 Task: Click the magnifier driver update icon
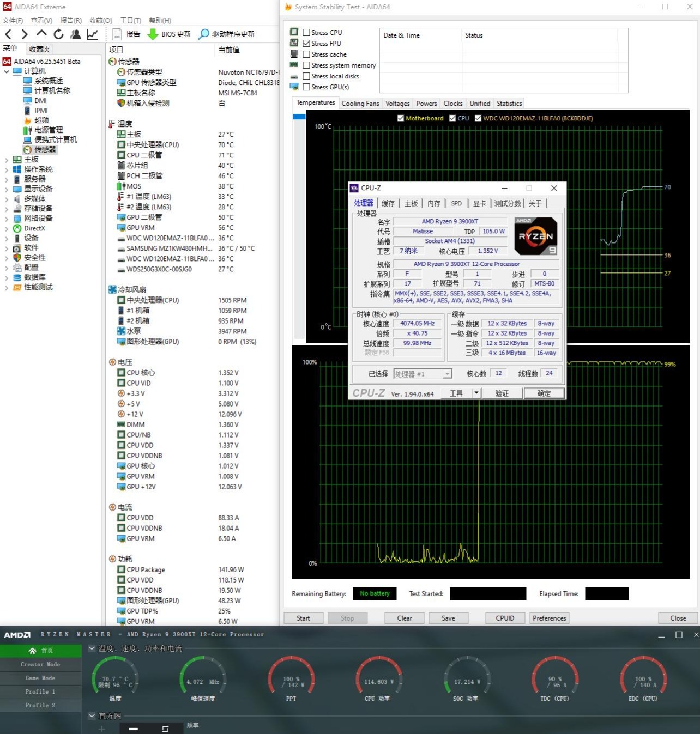[203, 34]
